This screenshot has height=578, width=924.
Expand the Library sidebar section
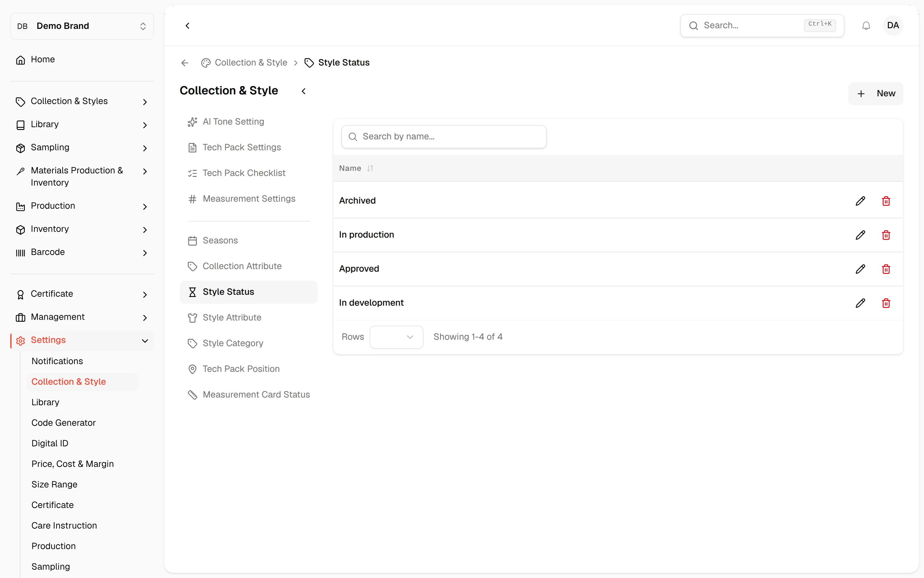tap(82, 125)
